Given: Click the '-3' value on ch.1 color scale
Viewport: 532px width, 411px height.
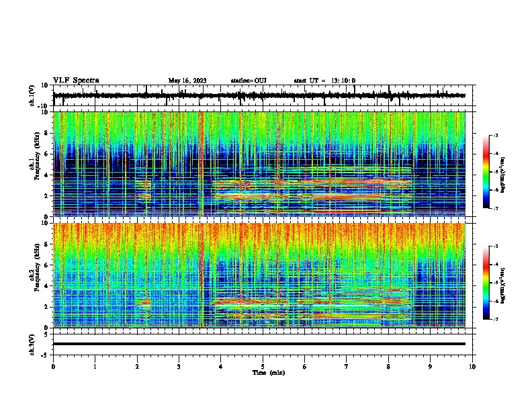Looking at the screenshot, I should (x=495, y=135).
